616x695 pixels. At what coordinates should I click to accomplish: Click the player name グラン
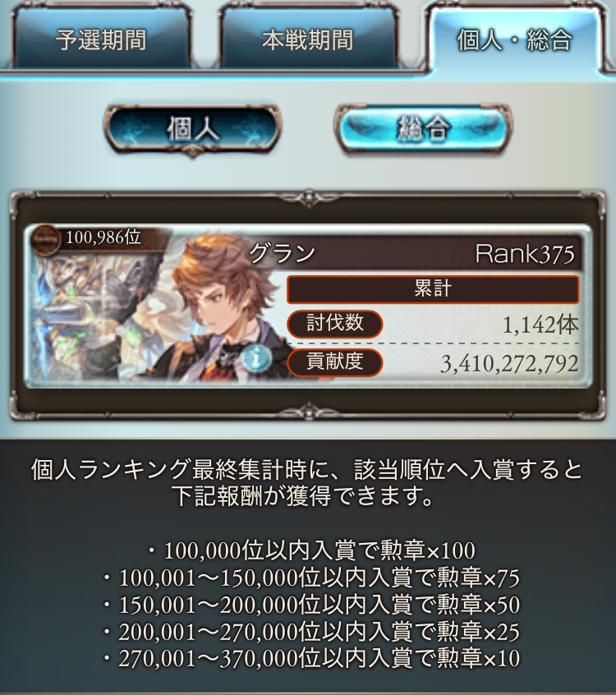[x=282, y=254]
